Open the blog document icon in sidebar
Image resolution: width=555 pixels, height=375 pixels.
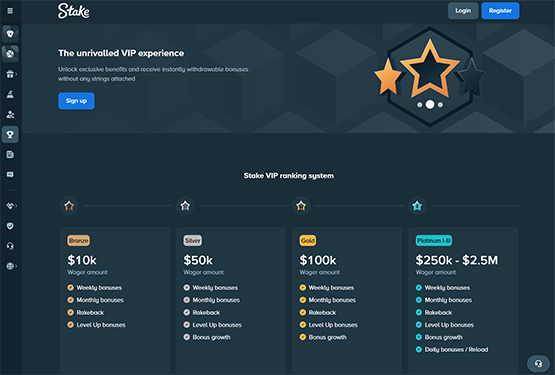coord(10,154)
